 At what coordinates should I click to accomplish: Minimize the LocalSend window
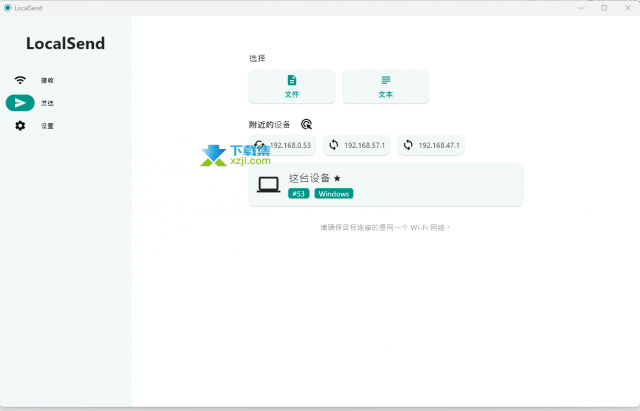pos(581,8)
